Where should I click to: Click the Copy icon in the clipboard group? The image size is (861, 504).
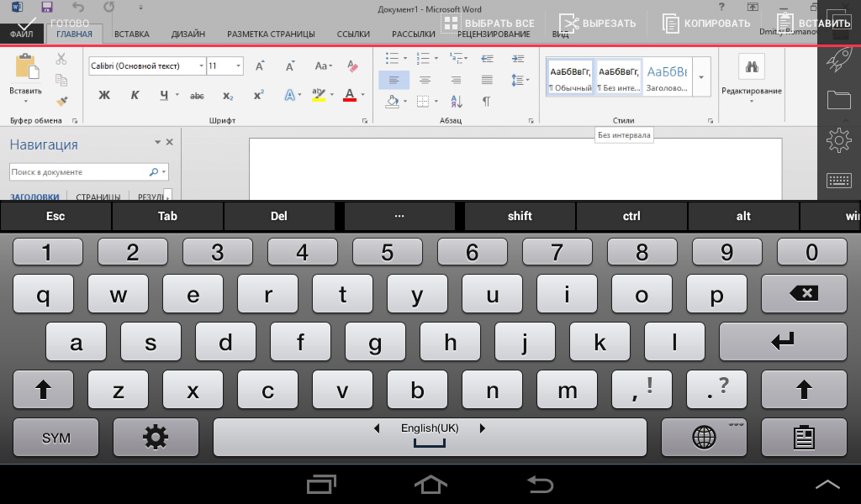point(61,80)
